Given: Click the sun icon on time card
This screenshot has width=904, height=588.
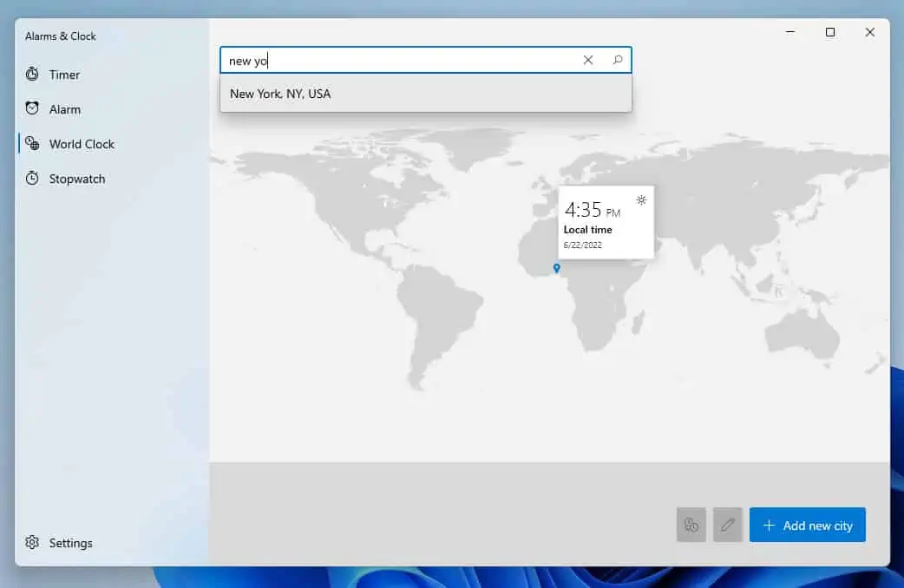Looking at the screenshot, I should click(641, 200).
